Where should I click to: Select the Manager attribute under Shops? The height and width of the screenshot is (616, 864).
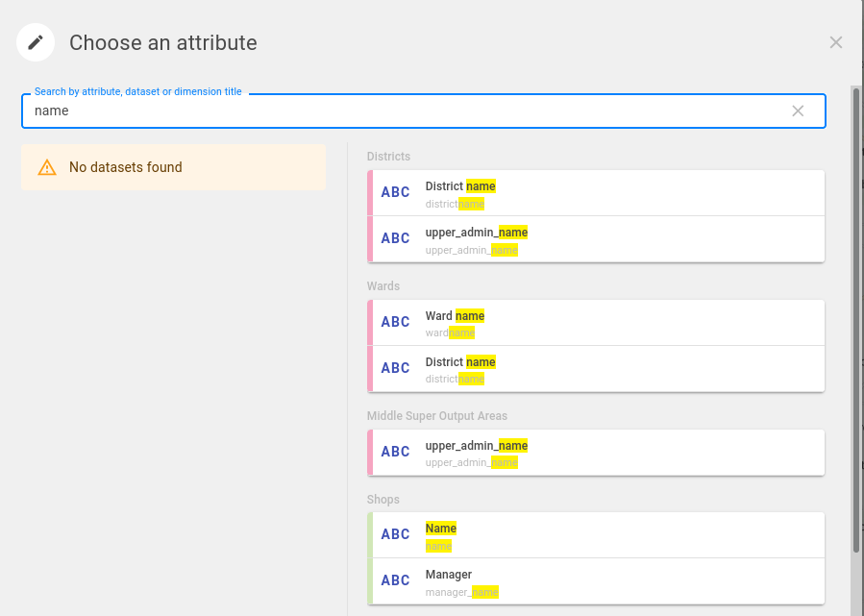pos(596,581)
